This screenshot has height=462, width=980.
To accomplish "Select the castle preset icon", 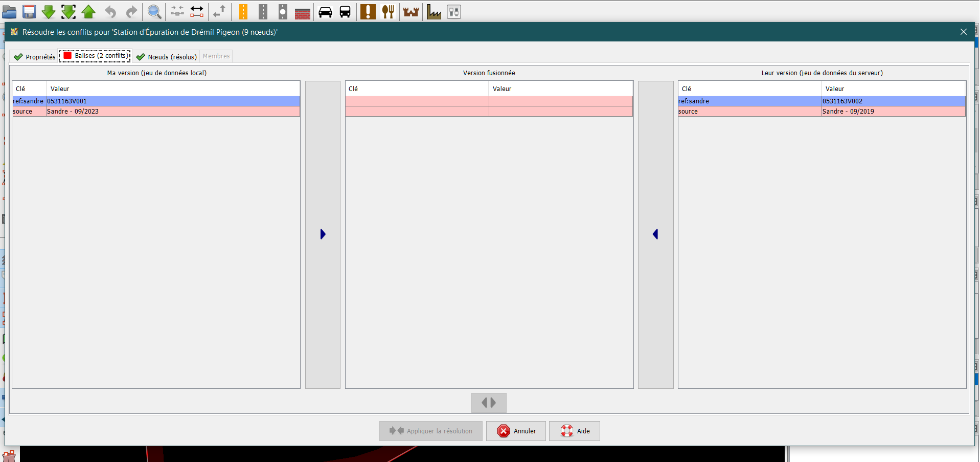I will tap(411, 12).
